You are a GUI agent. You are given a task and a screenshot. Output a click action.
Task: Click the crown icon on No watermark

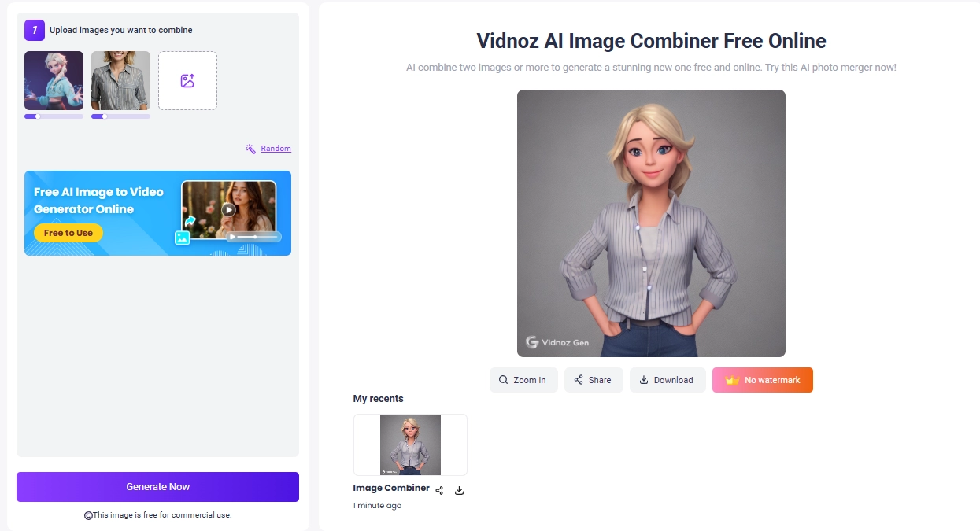coord(731,380)
